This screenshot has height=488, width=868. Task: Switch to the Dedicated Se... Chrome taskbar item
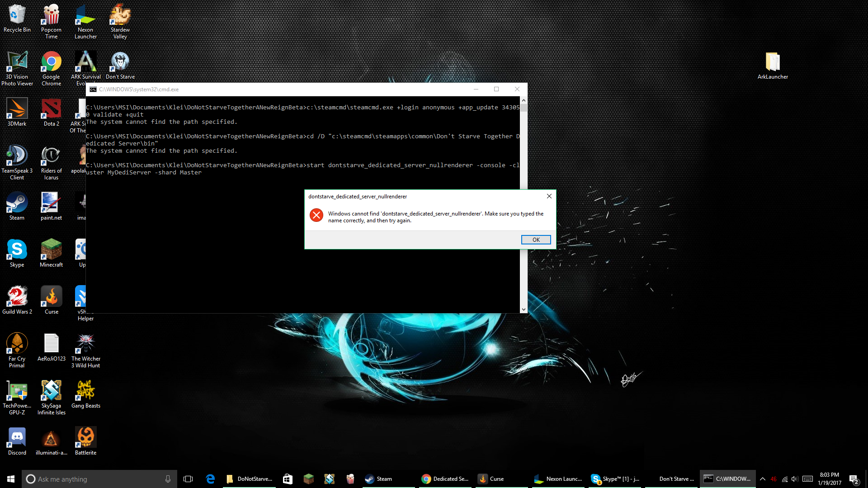[445, 479]
